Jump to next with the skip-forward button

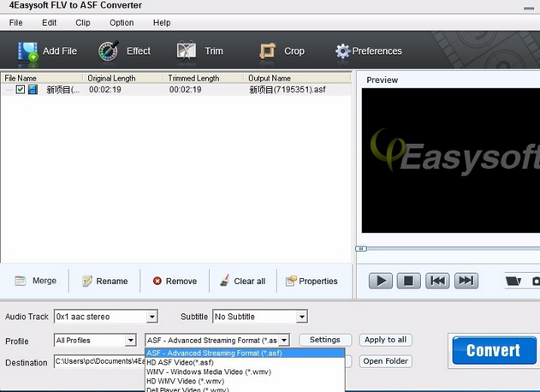(466, 281)
